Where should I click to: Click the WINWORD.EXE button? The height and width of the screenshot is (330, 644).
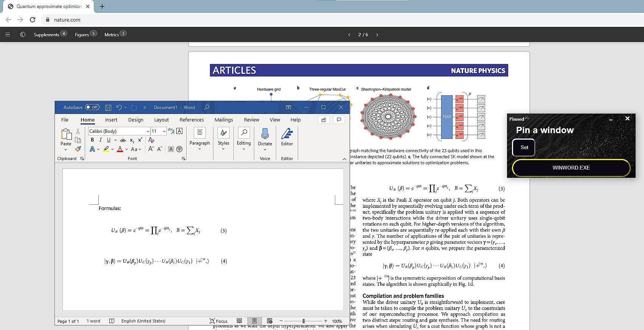coord(571,168)
